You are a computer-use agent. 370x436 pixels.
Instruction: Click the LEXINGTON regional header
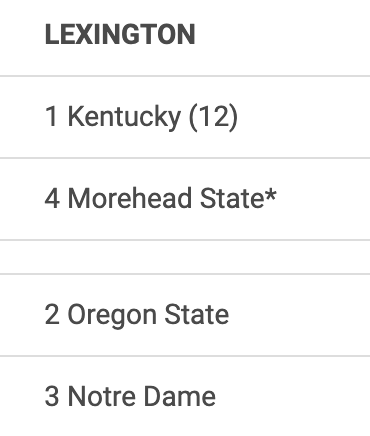[120, 34]
